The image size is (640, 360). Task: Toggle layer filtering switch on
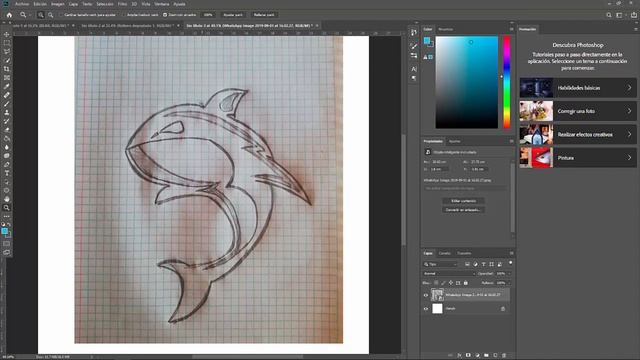pos(510,263)
